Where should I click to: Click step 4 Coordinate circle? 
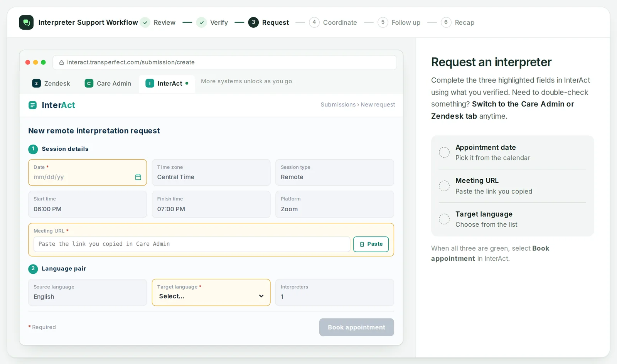pyautogui.click(x=314, y=22)
